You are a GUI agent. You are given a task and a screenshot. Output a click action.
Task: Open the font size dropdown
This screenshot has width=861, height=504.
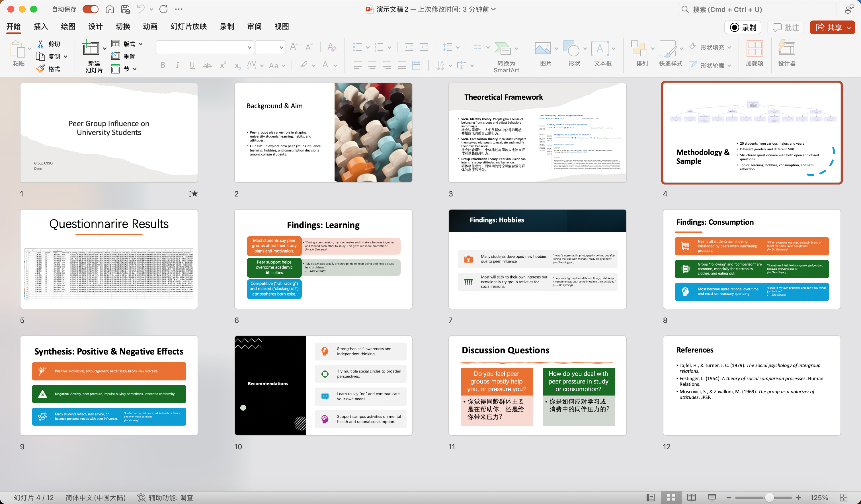tap(281, 47)
